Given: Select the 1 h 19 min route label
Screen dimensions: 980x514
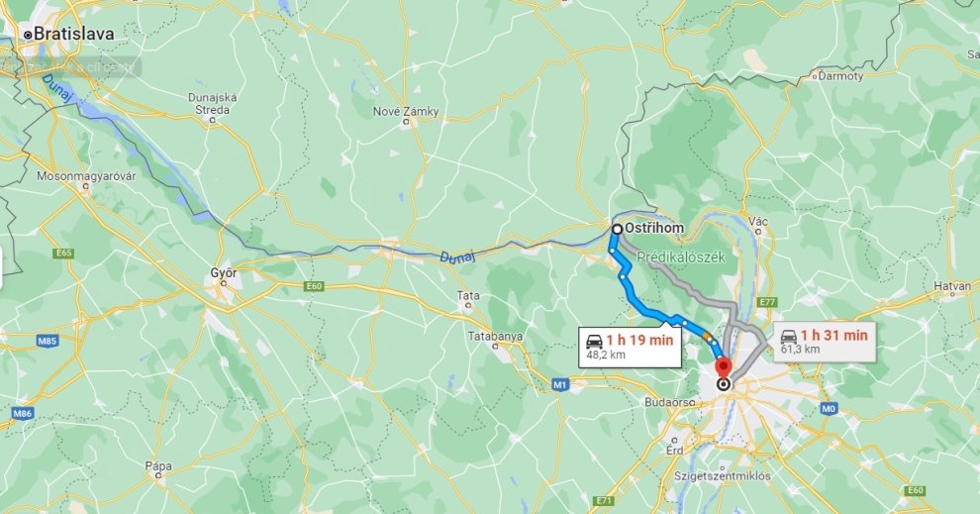Looking at the screenshot, I should point(630,347).
